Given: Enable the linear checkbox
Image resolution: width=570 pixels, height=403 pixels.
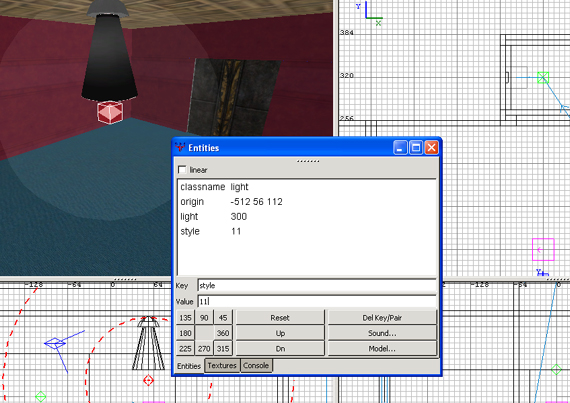Looking at the screenshot, I should pos(182,170).
